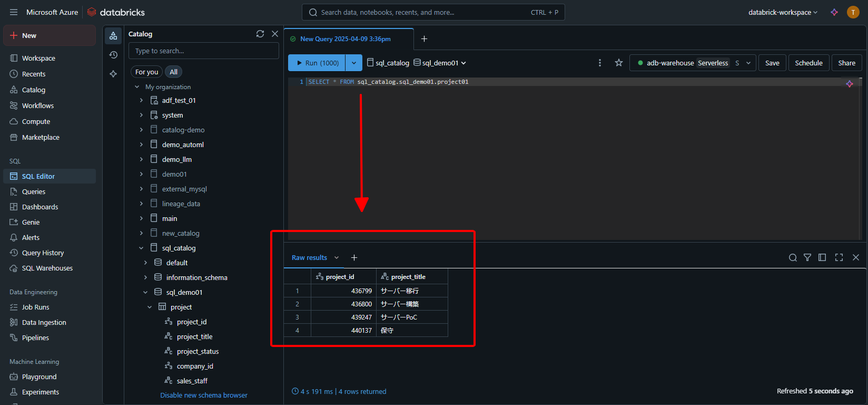Collapse the sql_catalog node
The height and width of the screenshot is (405, 868).
pyautogui.click(x=141, y=248)
